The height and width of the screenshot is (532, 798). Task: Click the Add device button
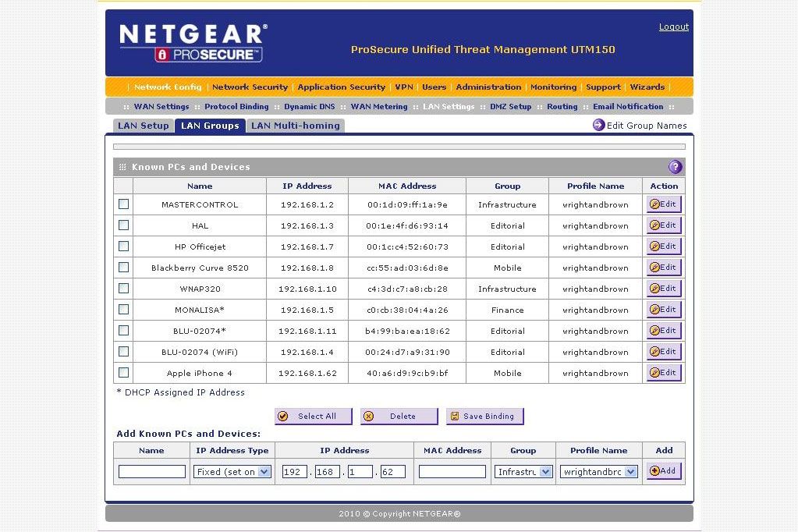tap(664, 471)
